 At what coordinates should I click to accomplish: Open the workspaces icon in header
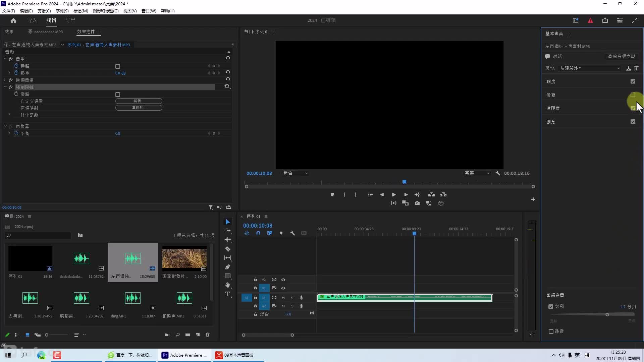click(x=576, y=20)
